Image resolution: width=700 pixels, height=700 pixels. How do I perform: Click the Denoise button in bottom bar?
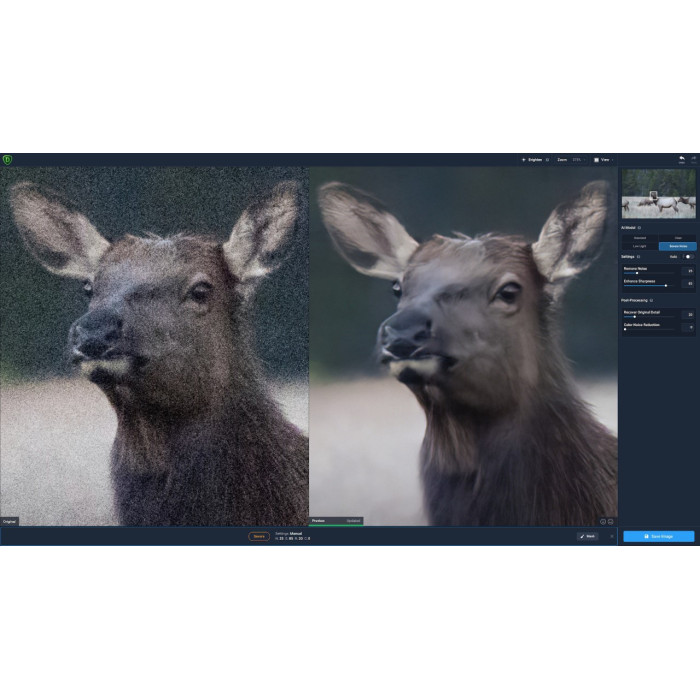[259, 536]
